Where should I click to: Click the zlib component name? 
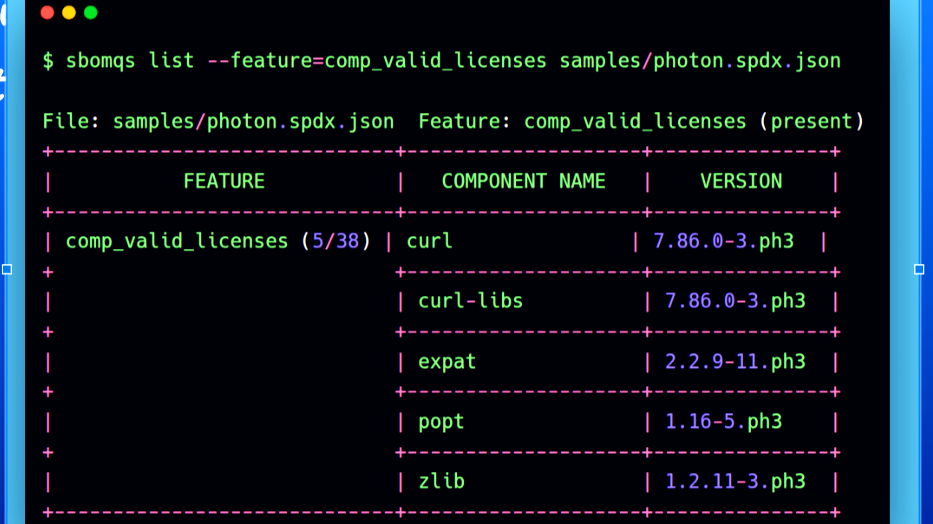point(441,482)
